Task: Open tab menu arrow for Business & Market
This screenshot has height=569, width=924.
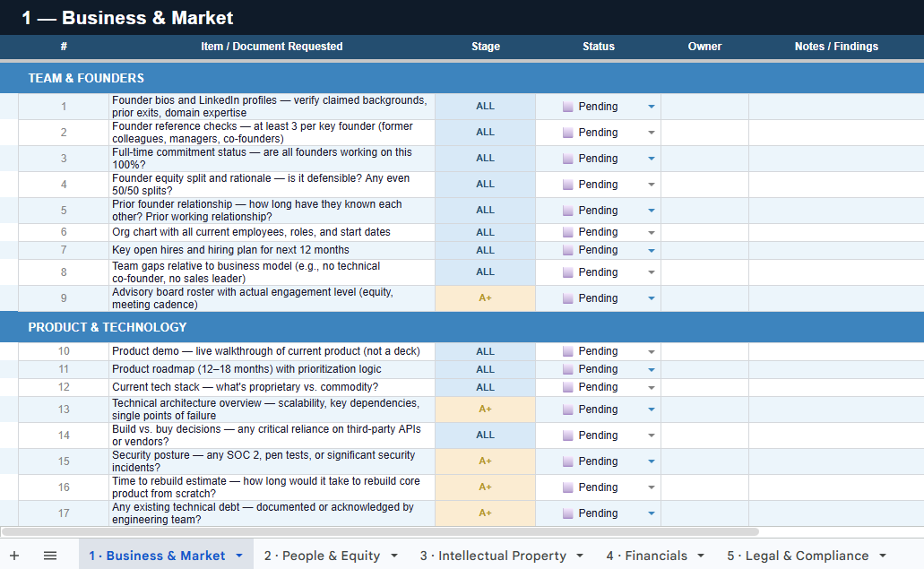Action: click(239, 556)
